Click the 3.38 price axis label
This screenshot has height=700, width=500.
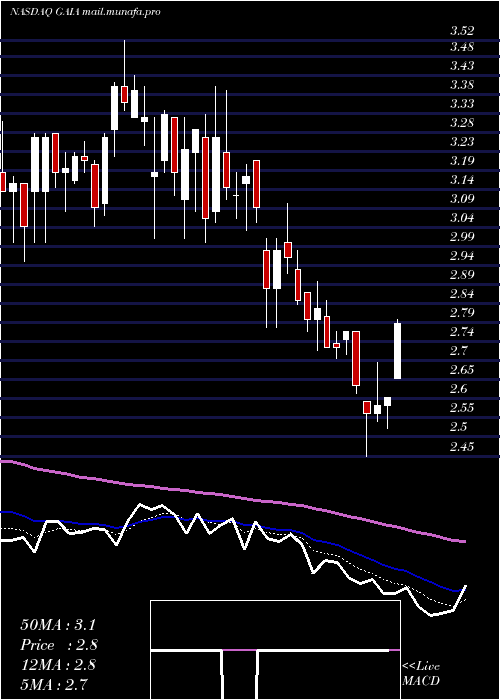(462, 84)
